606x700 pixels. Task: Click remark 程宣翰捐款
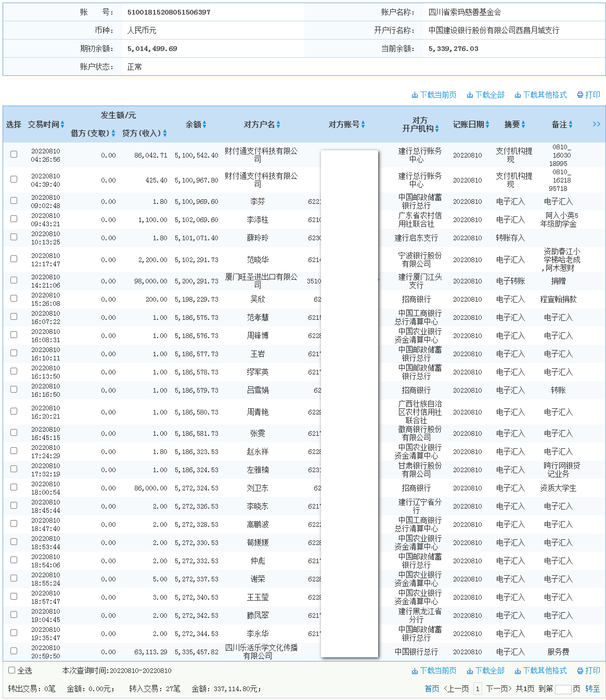[559, 299]
